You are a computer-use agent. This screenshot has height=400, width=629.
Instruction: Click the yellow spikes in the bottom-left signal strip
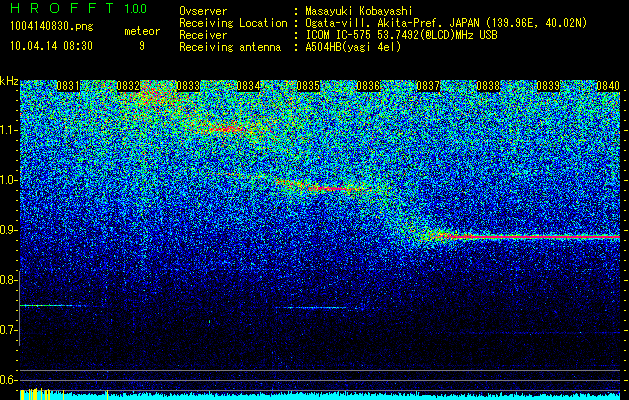(x=35, y=394)
